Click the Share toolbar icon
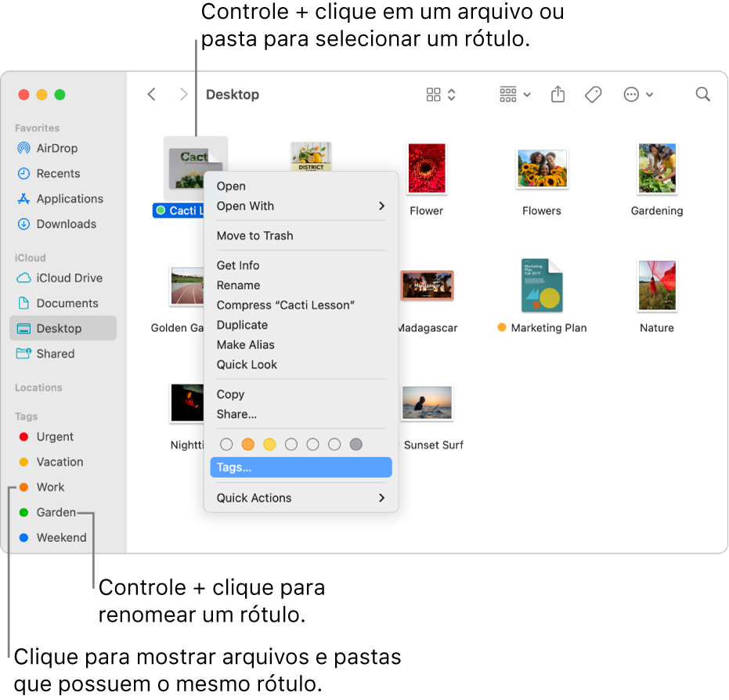Screen dimensions: 729x700 (x=558, y=95)
